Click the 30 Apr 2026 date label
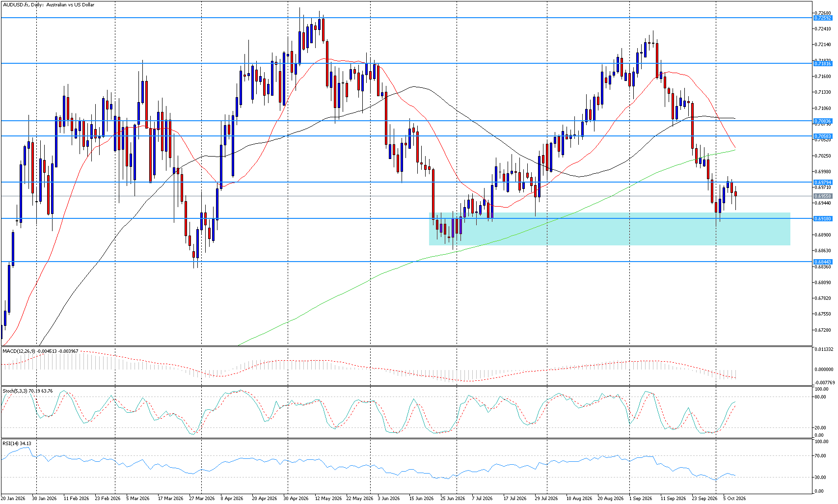Screen dimensions: 838x504 (296, 499)
